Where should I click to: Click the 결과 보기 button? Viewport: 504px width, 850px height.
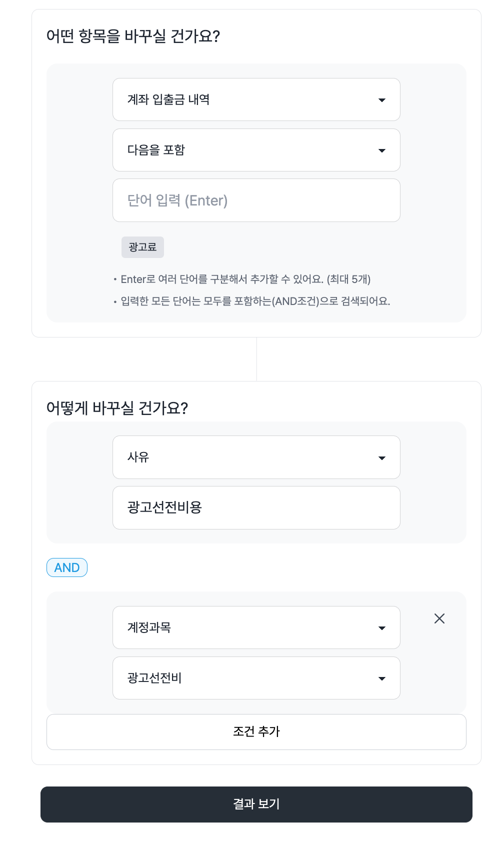pos(256,804)
